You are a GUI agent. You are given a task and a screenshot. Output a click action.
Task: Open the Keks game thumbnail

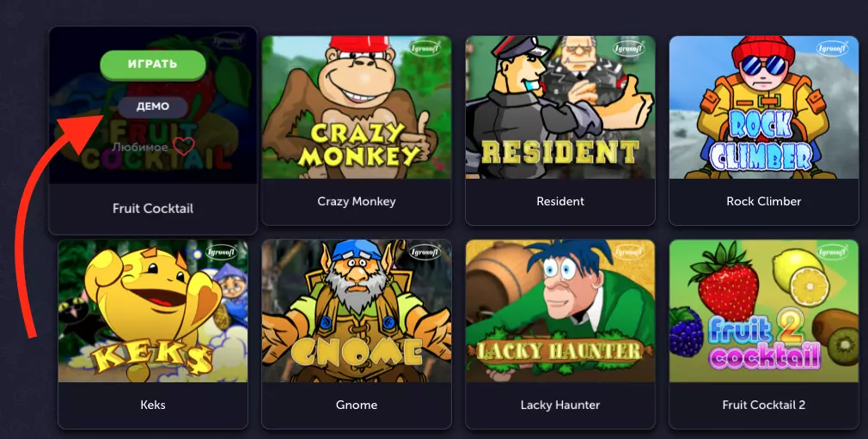(x=153, y=311)
